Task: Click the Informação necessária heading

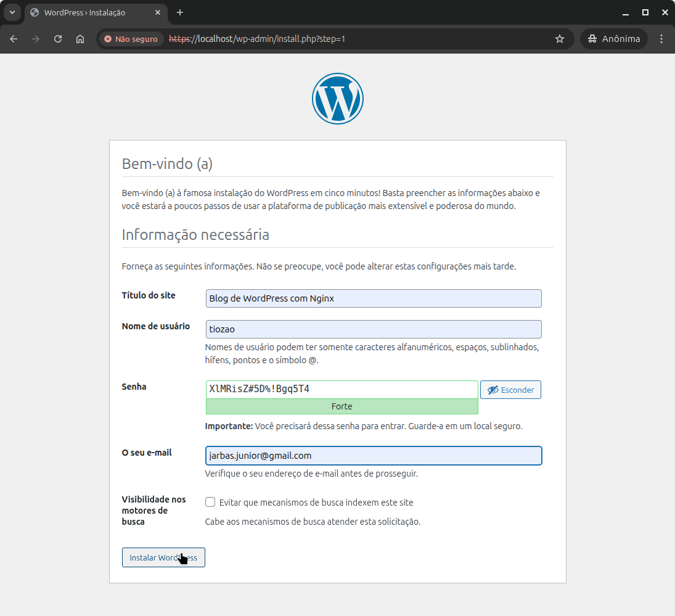Action: [x=195, y=235]
